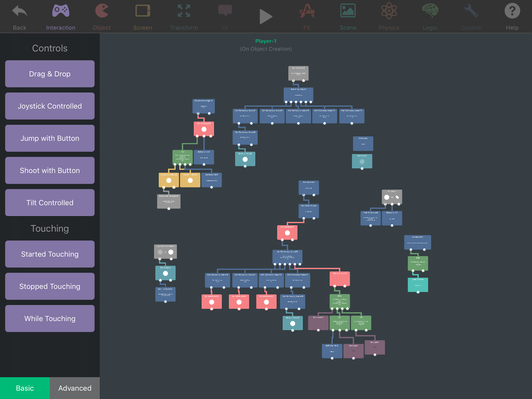
Task: Select the Get Dictionary Value24 node
Action: 217,281
